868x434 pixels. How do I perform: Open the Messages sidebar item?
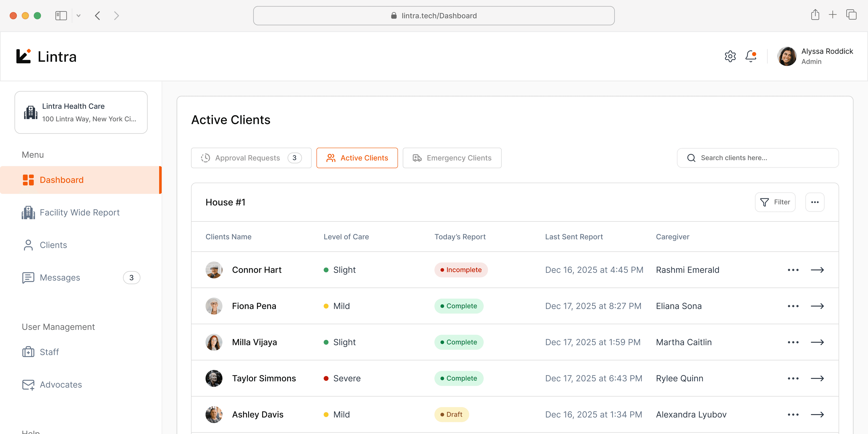pyautogui.click(x=60, y=277)
